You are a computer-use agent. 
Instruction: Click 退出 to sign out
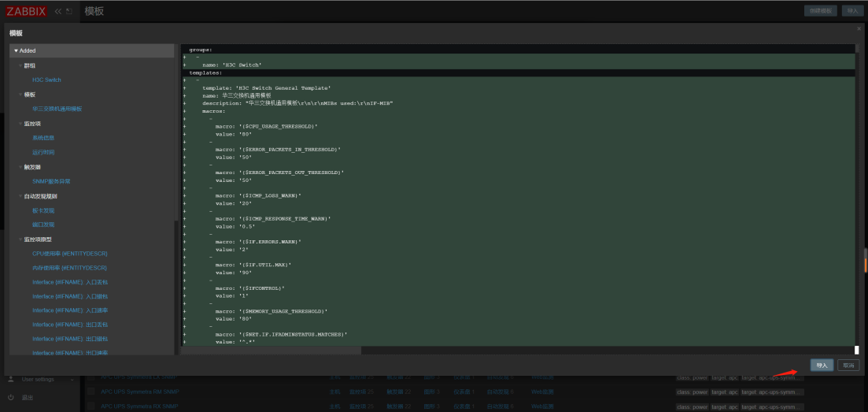point(27,398)
